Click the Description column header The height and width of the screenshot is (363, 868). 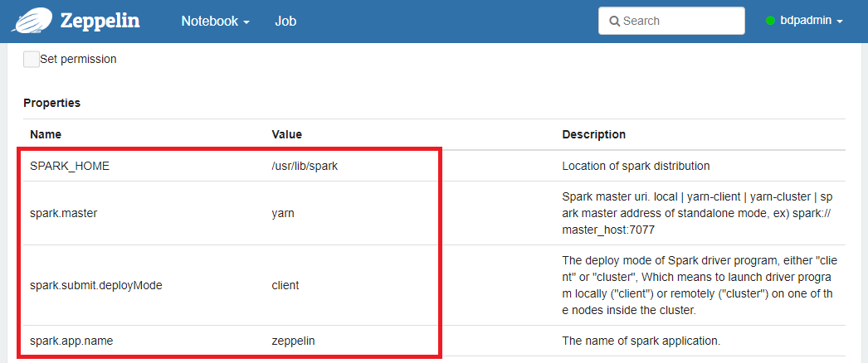(594, 134)
